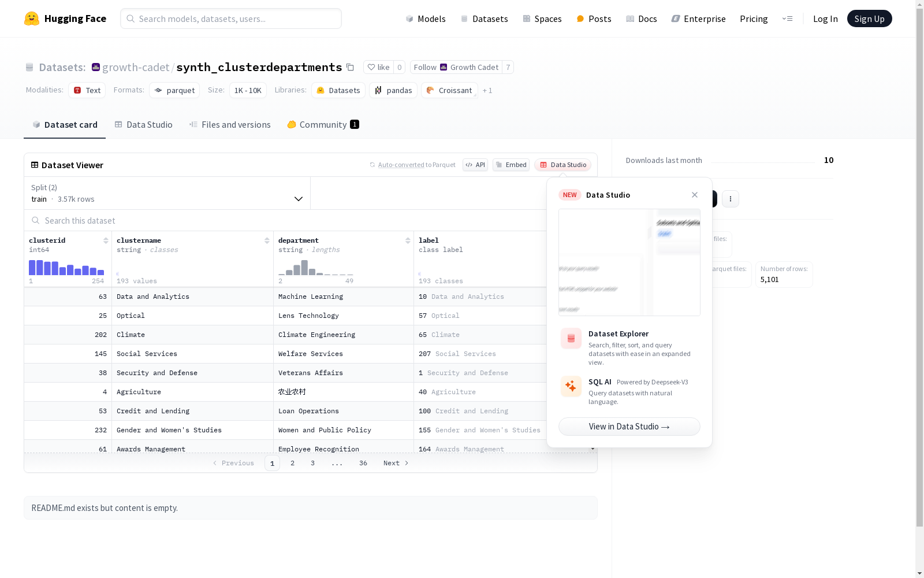Click View in Data Studio button
The width and height of the screenshot is (924, 578).
[629, 427]
